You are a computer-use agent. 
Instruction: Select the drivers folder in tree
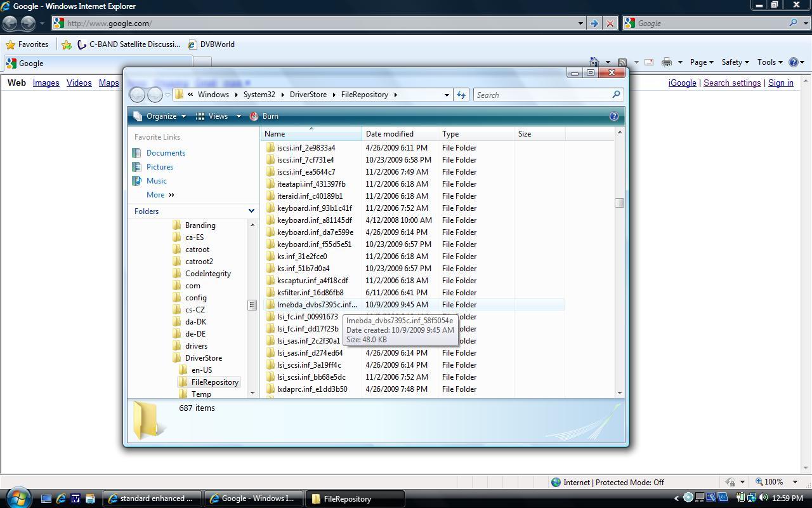tap(196, 346)
